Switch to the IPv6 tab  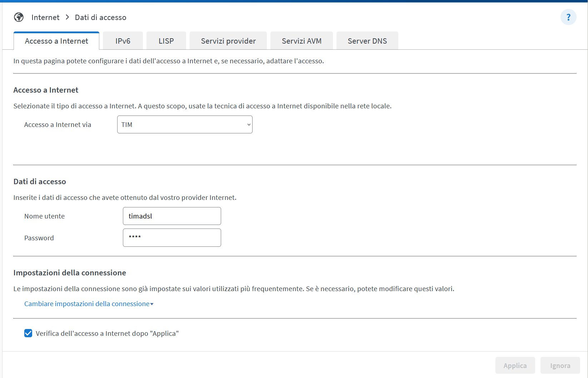pyautogui.click(x=123, y=41)
